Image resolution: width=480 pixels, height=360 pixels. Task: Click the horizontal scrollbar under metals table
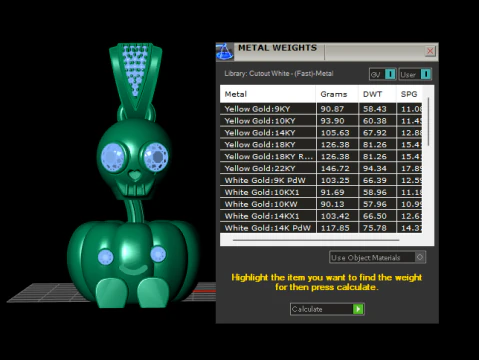click(x=316, y=240)
